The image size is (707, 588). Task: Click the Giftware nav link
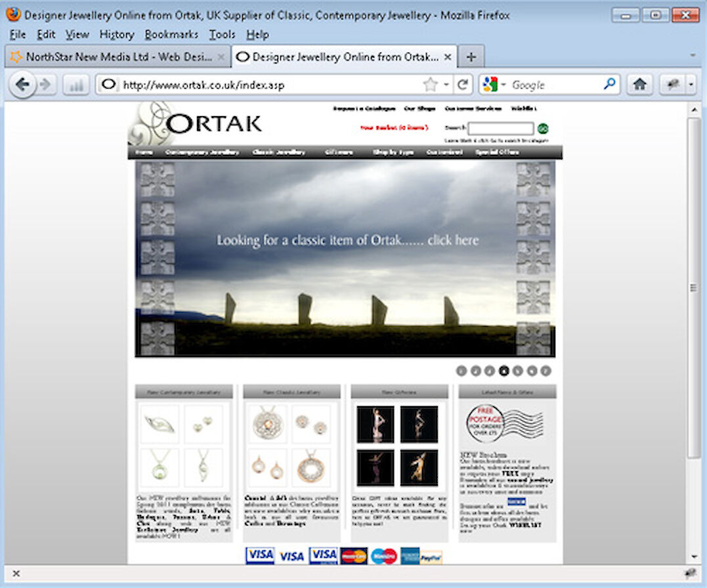pyautogui.click(x=339, y=152)
